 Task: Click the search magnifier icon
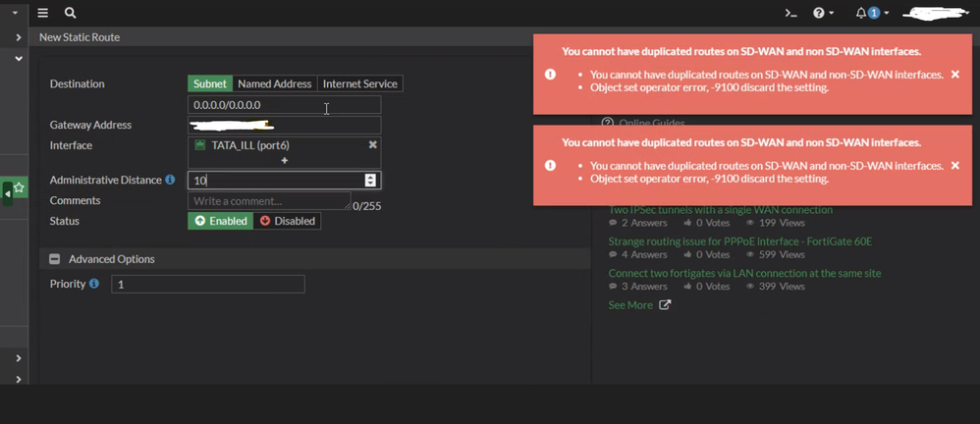(x=70, y=14)
